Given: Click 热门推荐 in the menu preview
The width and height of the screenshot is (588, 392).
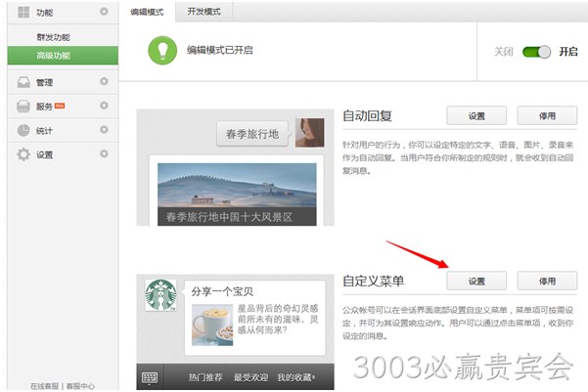Looking at the screenshot, I should pyautogui.click(x=205, y=377).
